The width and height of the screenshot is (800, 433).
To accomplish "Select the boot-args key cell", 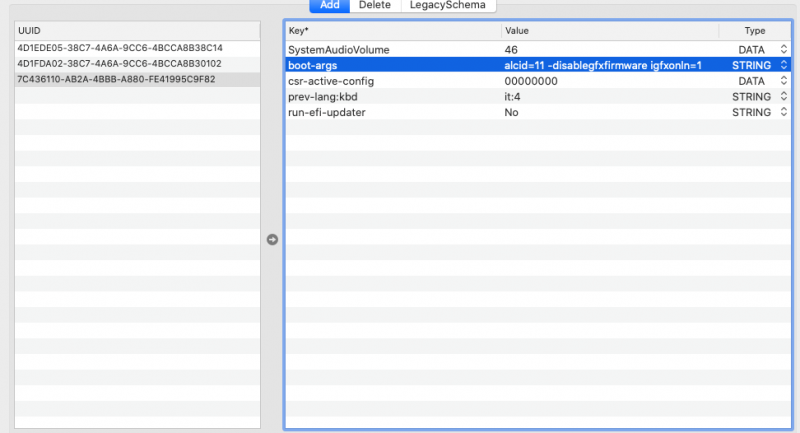I will 313,65.
